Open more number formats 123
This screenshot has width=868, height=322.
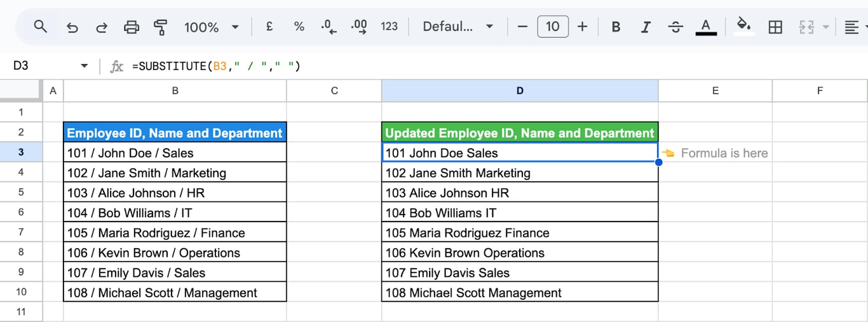pyautogui.click(x=389, y=27)
